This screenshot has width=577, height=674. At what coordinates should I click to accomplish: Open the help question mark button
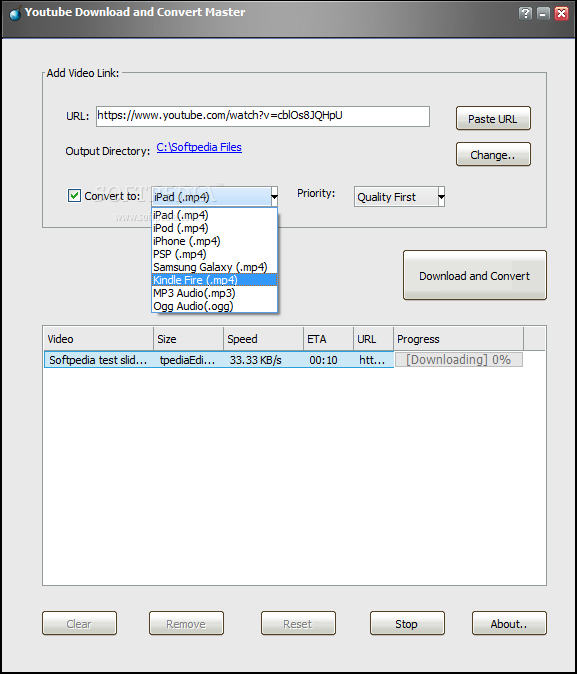tap(525, 13)
